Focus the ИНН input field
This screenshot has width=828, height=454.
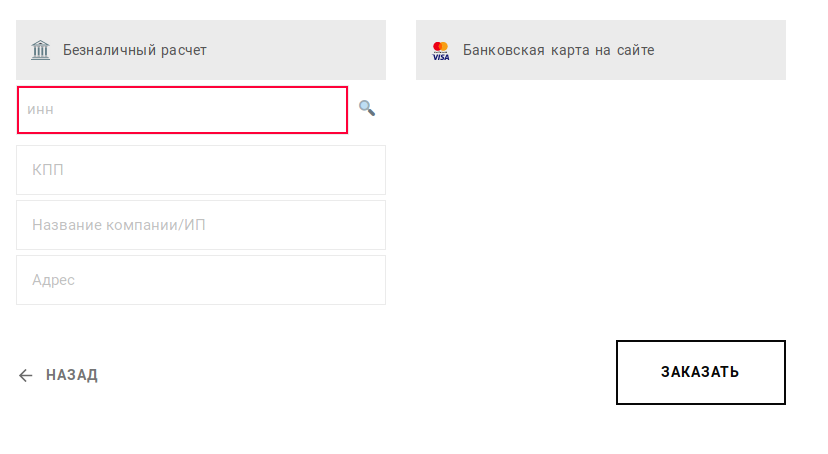pos(182,110)
